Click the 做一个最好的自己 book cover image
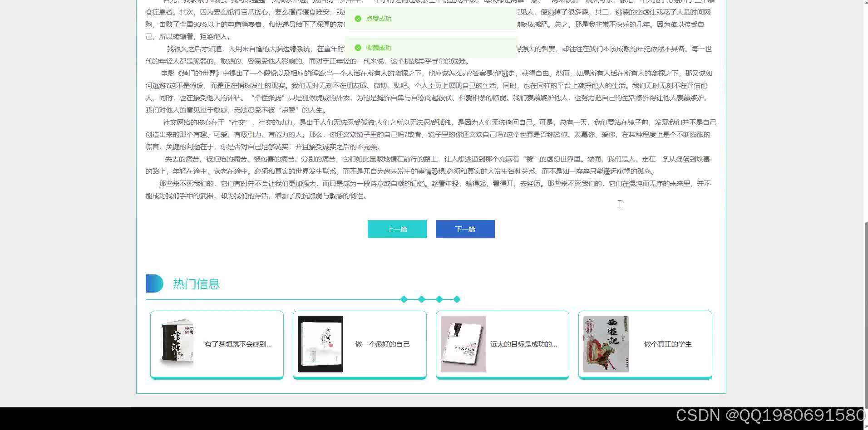Image resolution: width=868 pixels, height=430 pixels. tap(321, 343)
